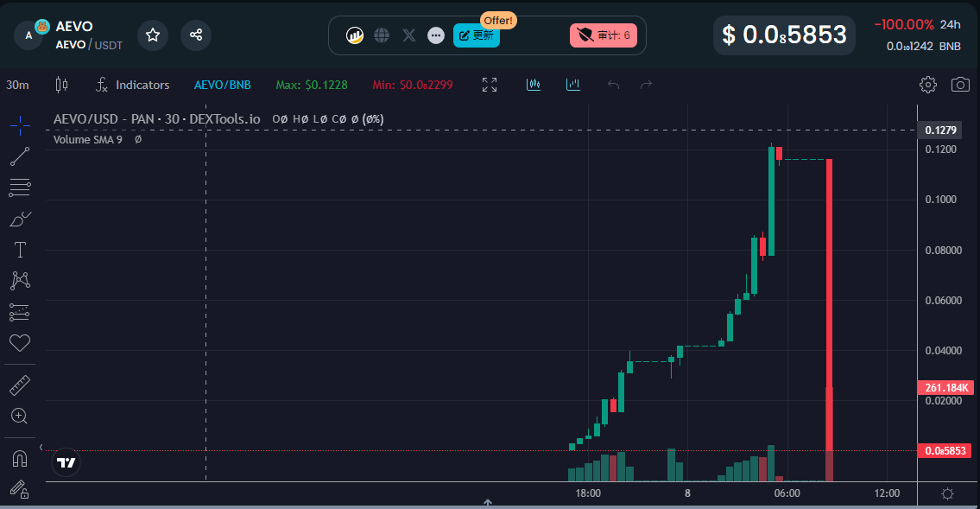Click the 261.184K volume label
This screenshot has width=980, height=509.
point(945,388)
